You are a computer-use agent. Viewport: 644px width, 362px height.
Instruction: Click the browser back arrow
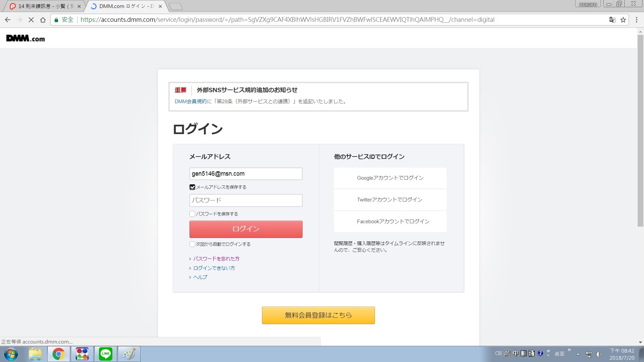[8, 20]
